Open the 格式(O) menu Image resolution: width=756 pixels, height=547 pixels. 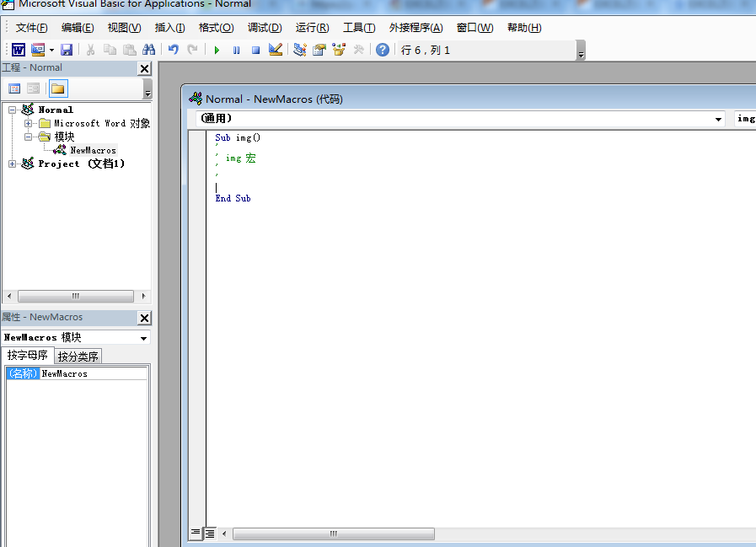coord(217,28)
